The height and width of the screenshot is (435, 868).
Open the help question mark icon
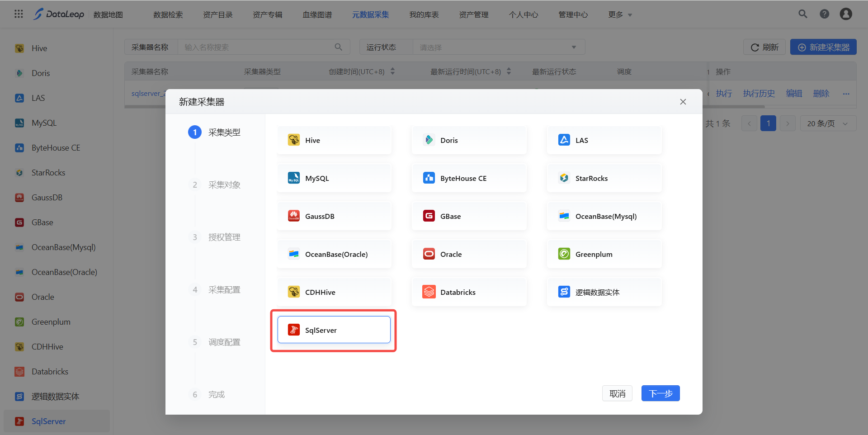(x=824, y=14)
